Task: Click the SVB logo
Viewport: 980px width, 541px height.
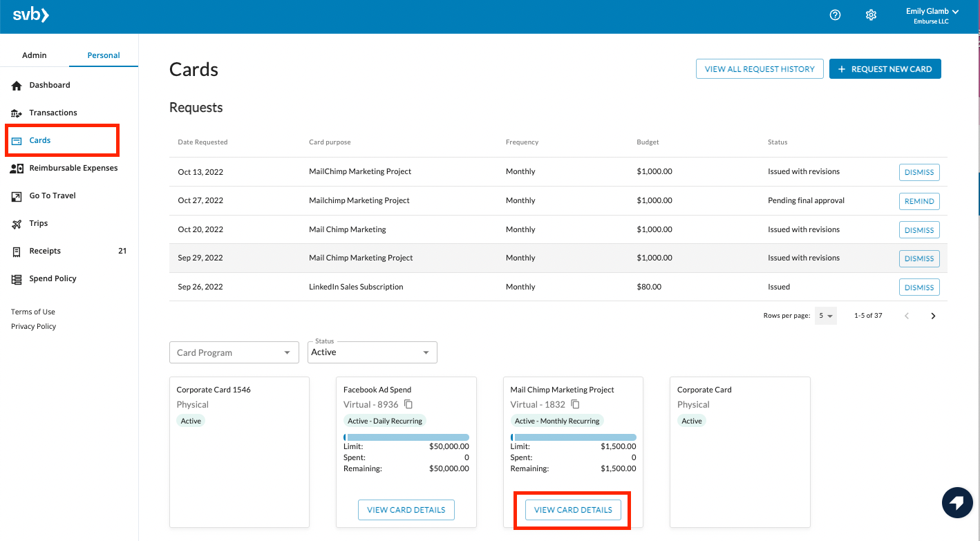Action: 31,15
